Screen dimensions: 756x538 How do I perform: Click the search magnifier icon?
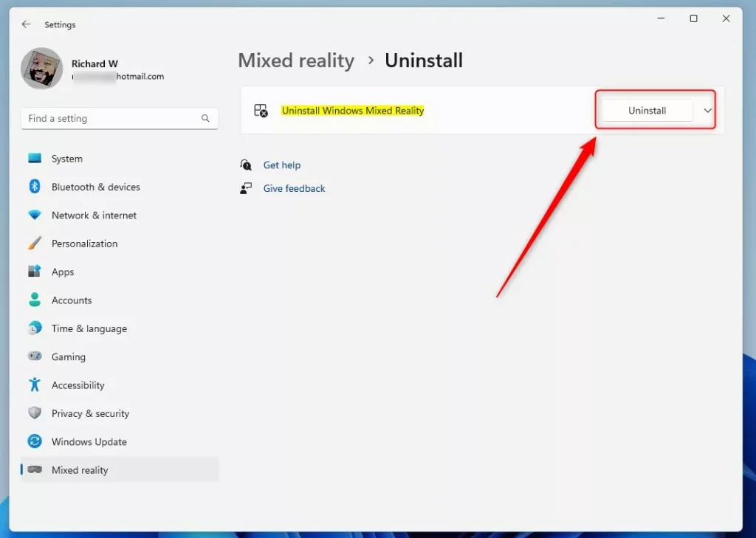[x=205, y=118]
